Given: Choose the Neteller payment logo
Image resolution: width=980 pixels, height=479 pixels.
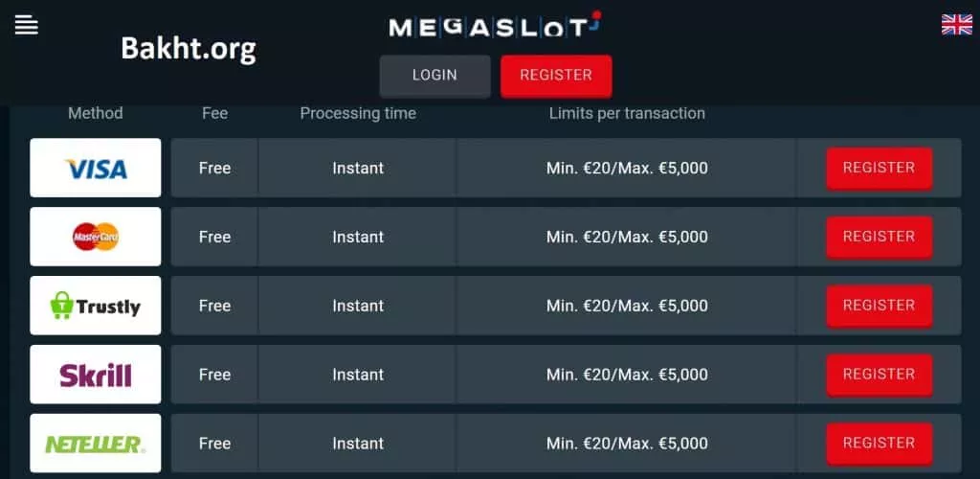Looking at the screenshot, I should tap(96, 444).
